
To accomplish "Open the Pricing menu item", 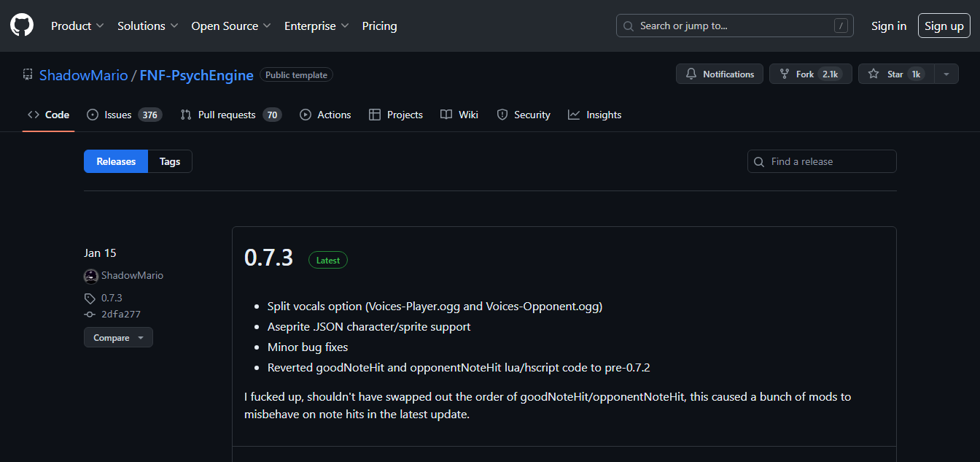I will [379, 26].
